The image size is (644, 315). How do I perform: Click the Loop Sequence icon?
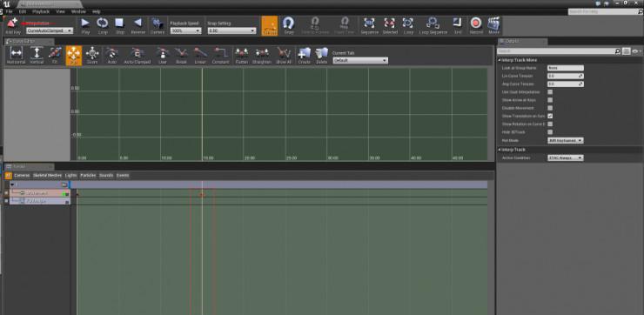click(433, 23)
